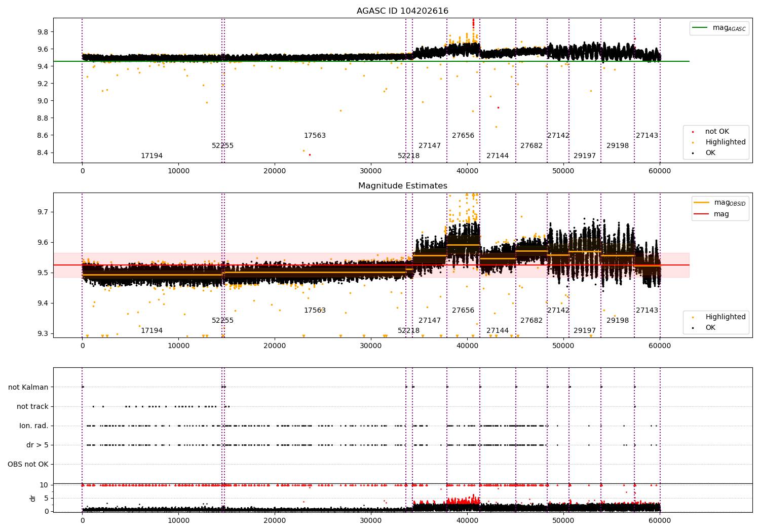Click the 8.4 y-axis tick label
The image size is (760, 532).
pos(43,153)
